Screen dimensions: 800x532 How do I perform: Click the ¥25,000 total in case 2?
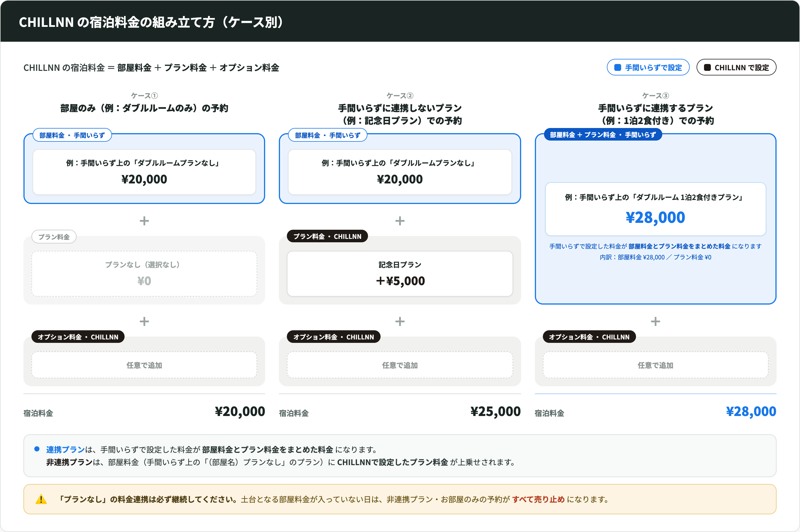pyautogui.click(x=495, y=411)
